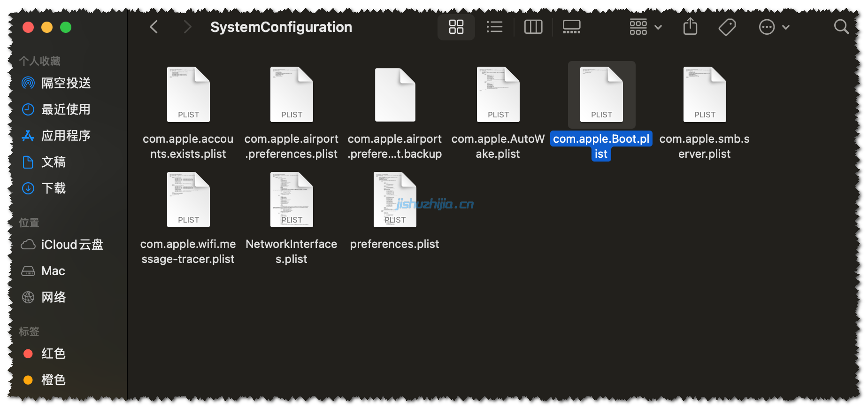Minimize the window with the yellow button
The image size is (868, 409).
click(x=47, y=27)
